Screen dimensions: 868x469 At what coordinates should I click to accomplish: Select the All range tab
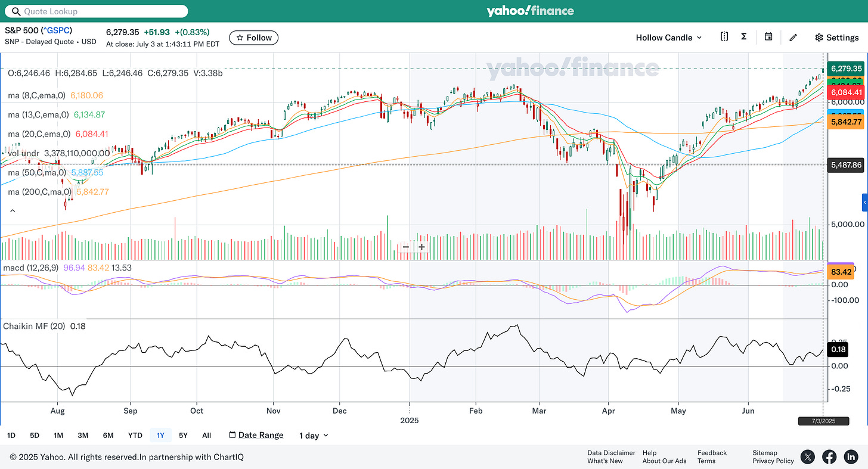206,436
